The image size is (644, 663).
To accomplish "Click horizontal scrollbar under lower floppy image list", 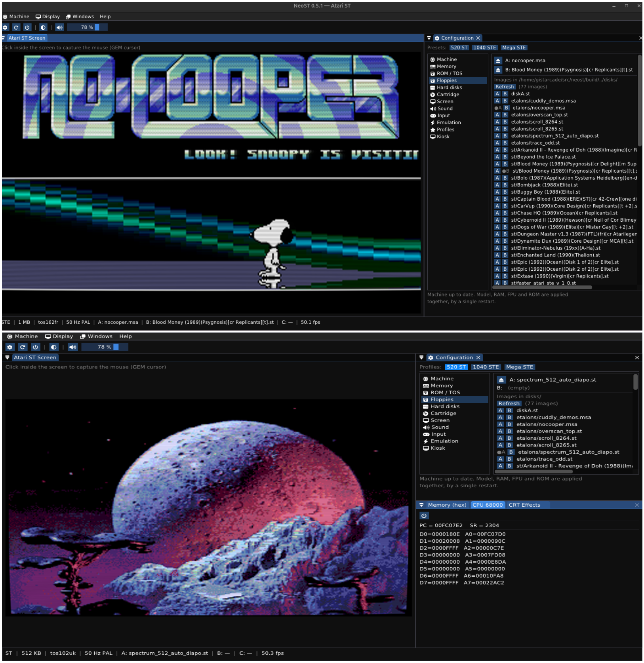I will pyautogui.click(x=535, y=472).
